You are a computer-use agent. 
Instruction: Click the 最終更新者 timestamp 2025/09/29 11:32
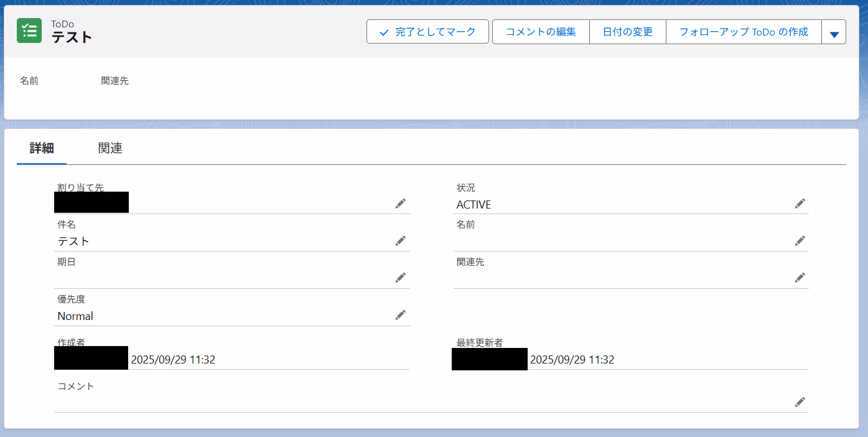(572, 360)
